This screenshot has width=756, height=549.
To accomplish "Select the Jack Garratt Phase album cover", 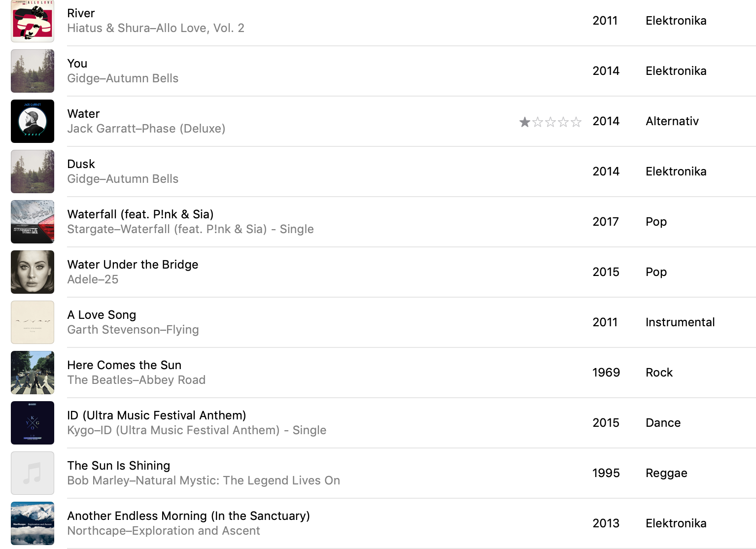I will click(33, 121).
